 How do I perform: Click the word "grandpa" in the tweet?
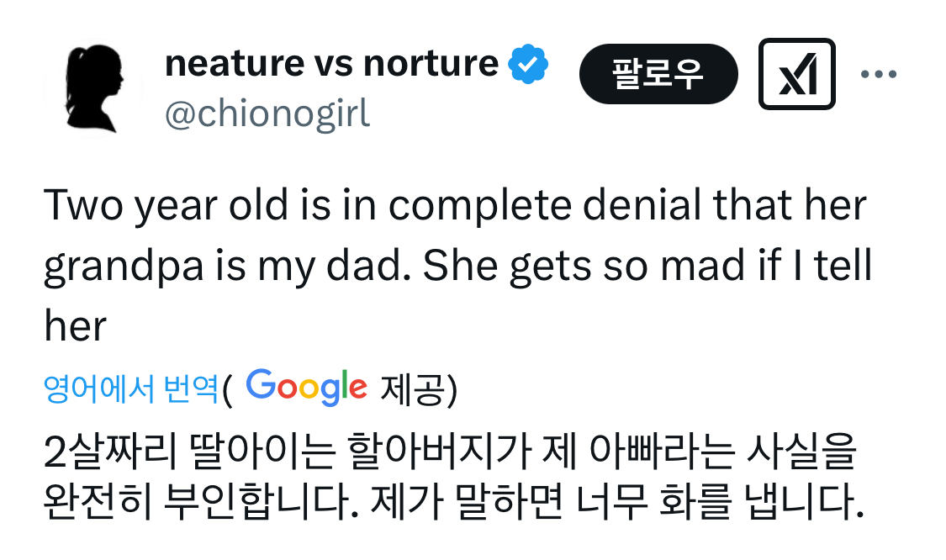117,267
